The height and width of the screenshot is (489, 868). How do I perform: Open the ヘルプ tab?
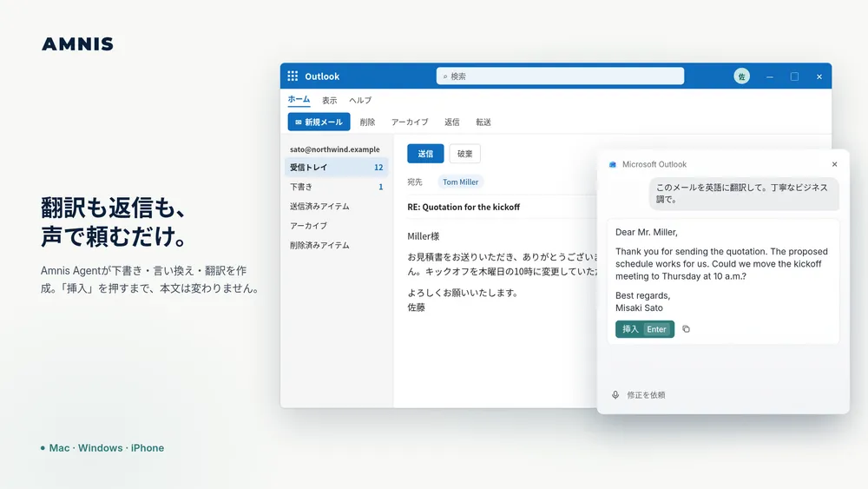point(360,100)
